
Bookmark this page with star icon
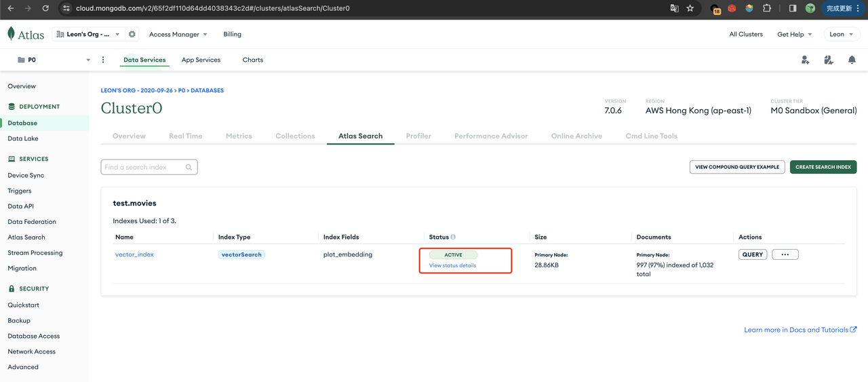tap(690, 8)
